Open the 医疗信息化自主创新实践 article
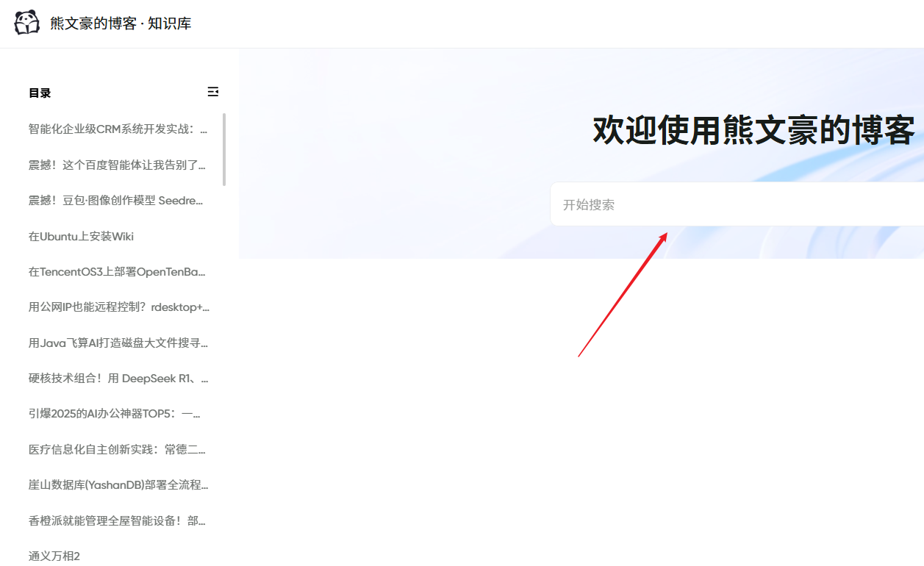This screenshot has width=924, height=566. (116, 449)
